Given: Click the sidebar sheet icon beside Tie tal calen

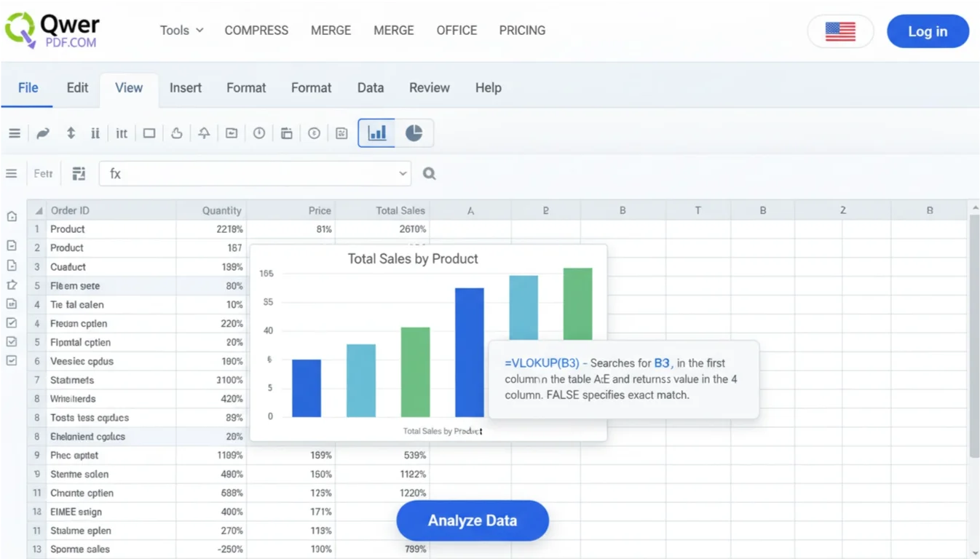Looking at the screenshot, I should (12, 304).
